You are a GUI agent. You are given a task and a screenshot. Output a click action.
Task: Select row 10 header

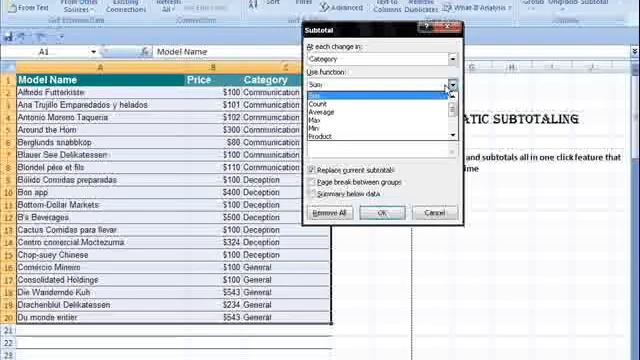(x=8, y=192)
